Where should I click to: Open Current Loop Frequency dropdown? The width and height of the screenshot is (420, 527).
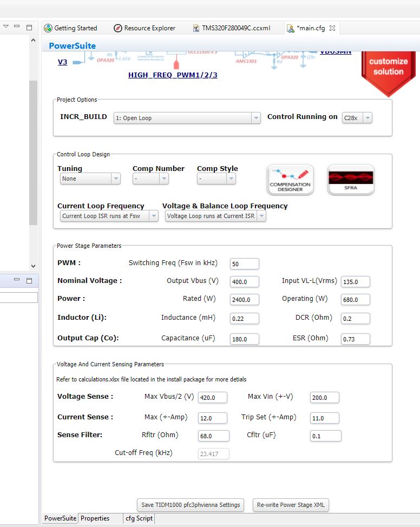tap(109, 216)
